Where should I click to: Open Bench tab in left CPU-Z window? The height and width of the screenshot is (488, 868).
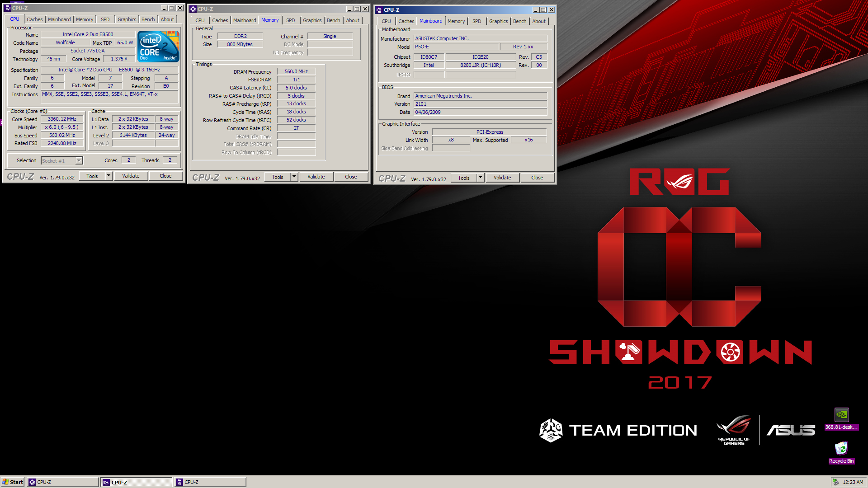(x=148, y=19)
